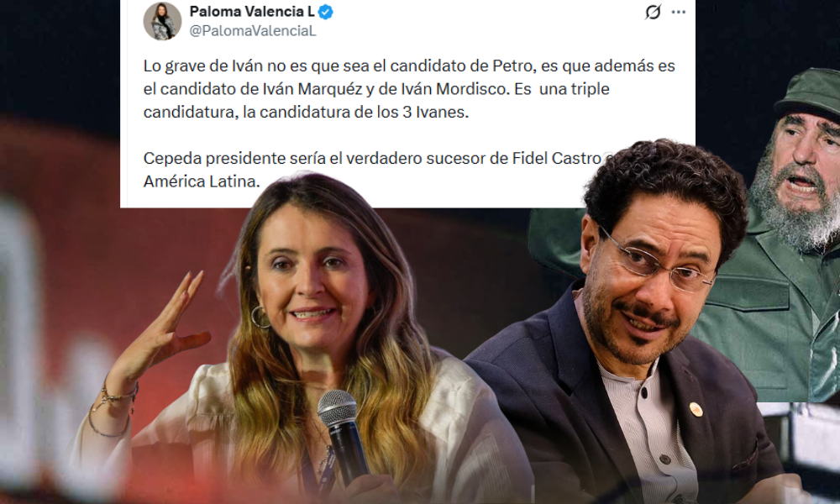
Task: Click the tweet's first paragraph starting "Lo grave de Iván"
Action: [x=409, y=89]
